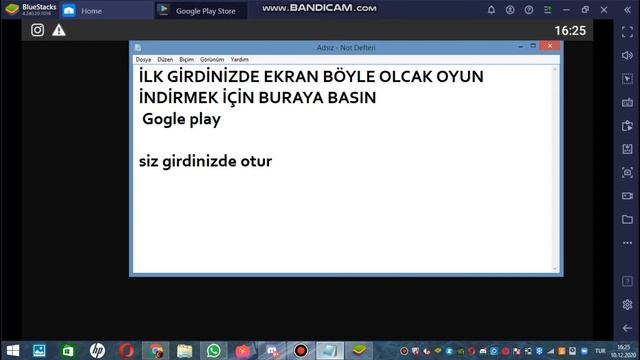The image size is (640, 360).
Task: Click the back arrow in BlueStacks sidebar
Action: tap(627, 328)
